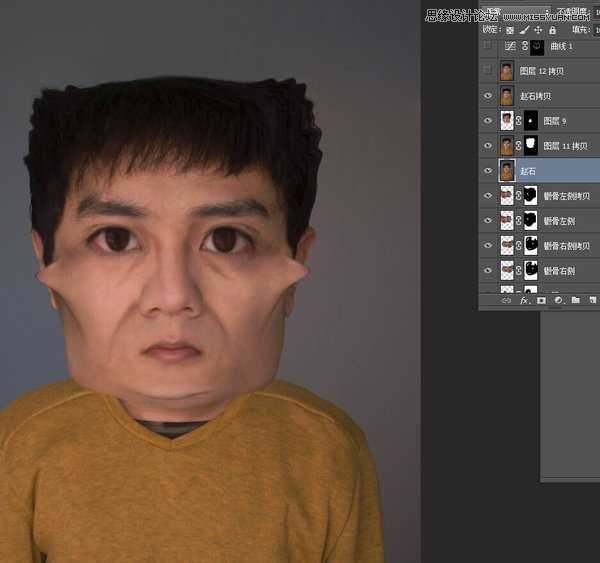Click the add layer mask icon
The height and width of the screenshot is (563, 600).
(x=541, y=299)
